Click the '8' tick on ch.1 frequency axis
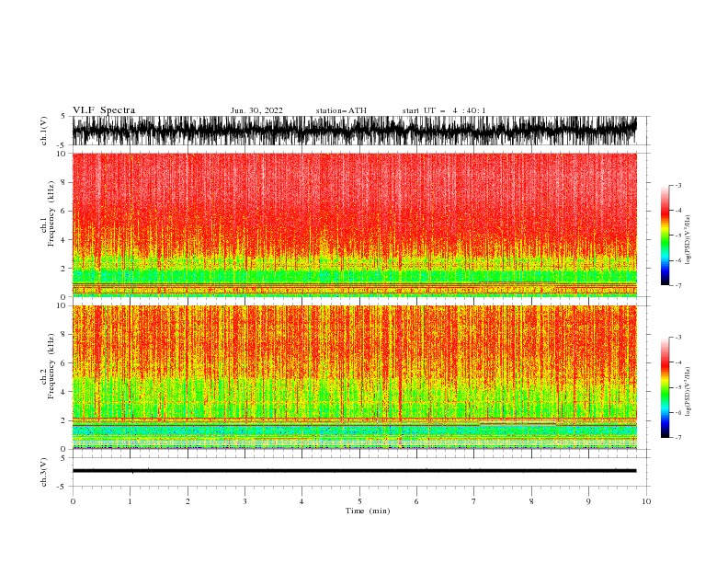 (x=64, y=182)
